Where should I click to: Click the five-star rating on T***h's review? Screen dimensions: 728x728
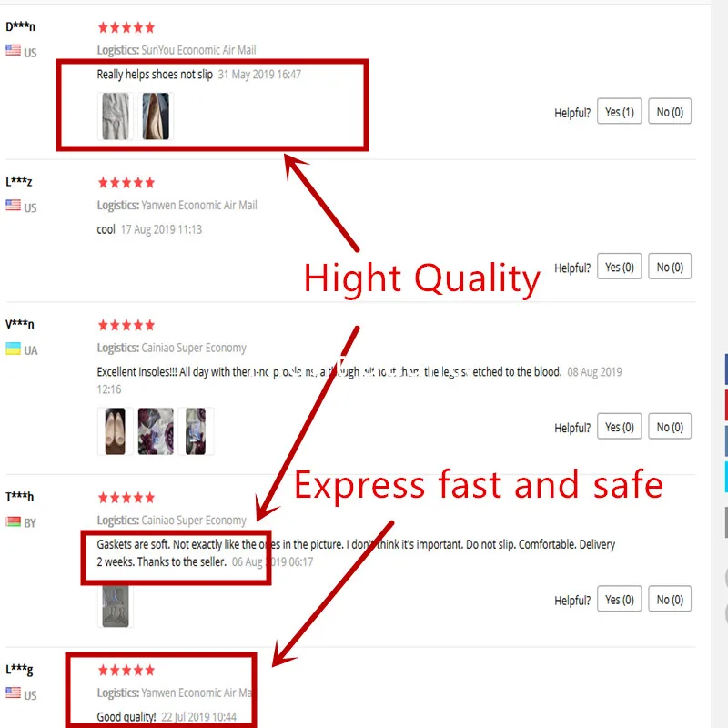pos(126,498)
